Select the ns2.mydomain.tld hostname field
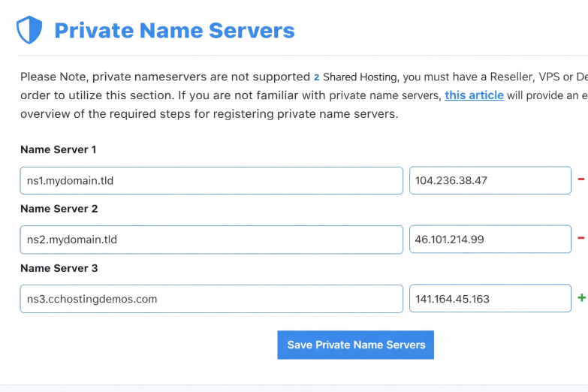The image size is (588, 392). tap(211, 240)
